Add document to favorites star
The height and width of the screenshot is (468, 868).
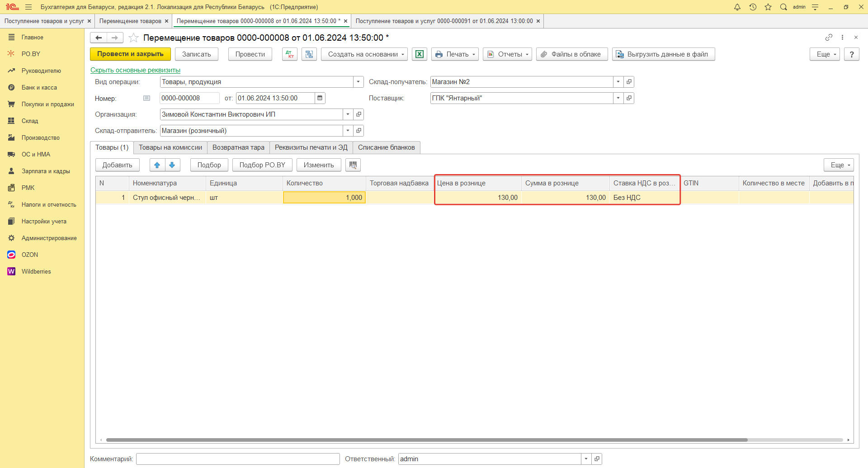click(x=133, y=38)
